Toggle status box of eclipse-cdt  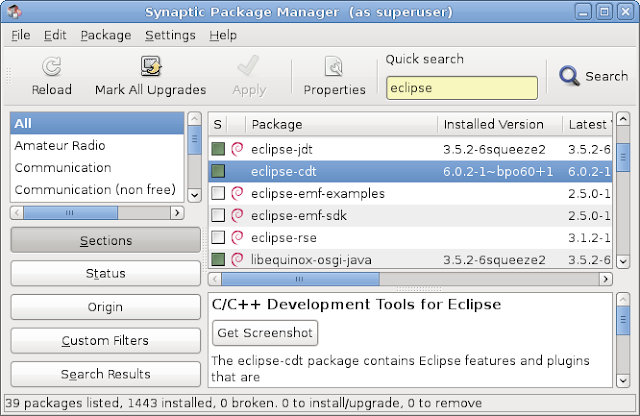click(218, 171)
